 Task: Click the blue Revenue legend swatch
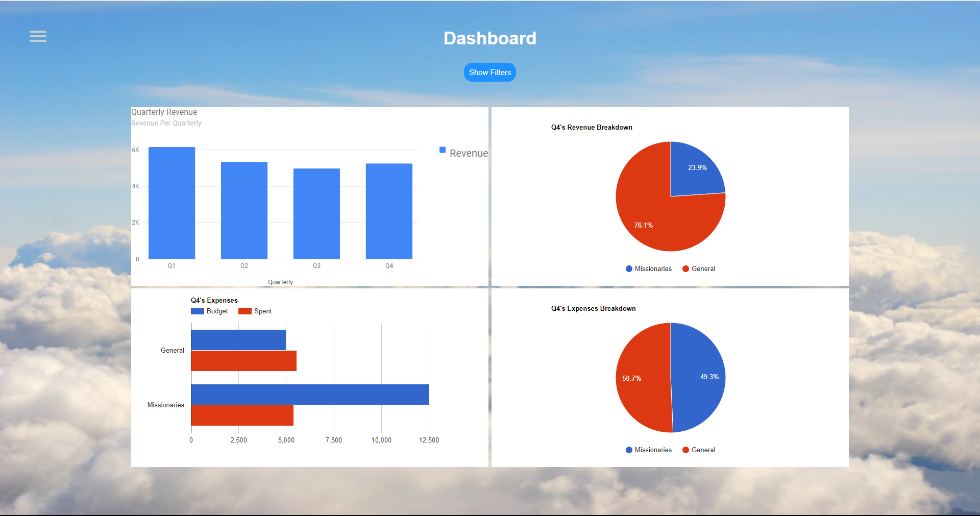click(443, 150)
